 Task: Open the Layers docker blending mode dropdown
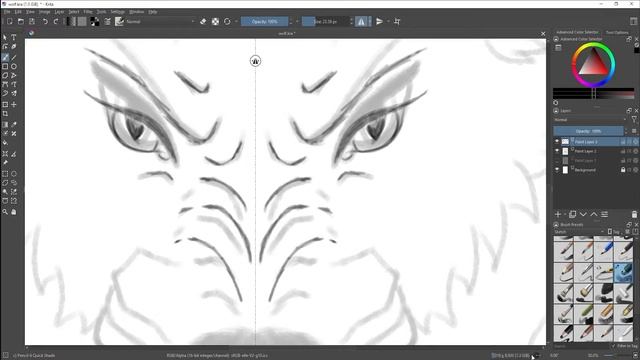tap(590, 120)
